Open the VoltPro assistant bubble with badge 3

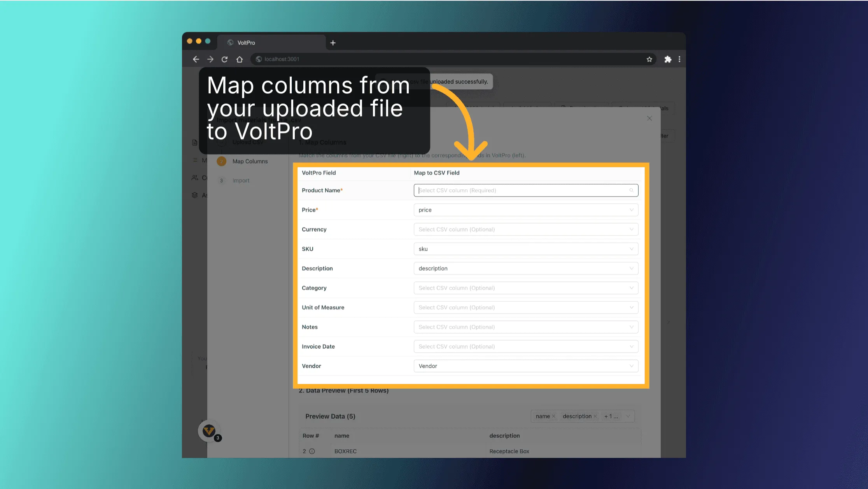[208, 431]
